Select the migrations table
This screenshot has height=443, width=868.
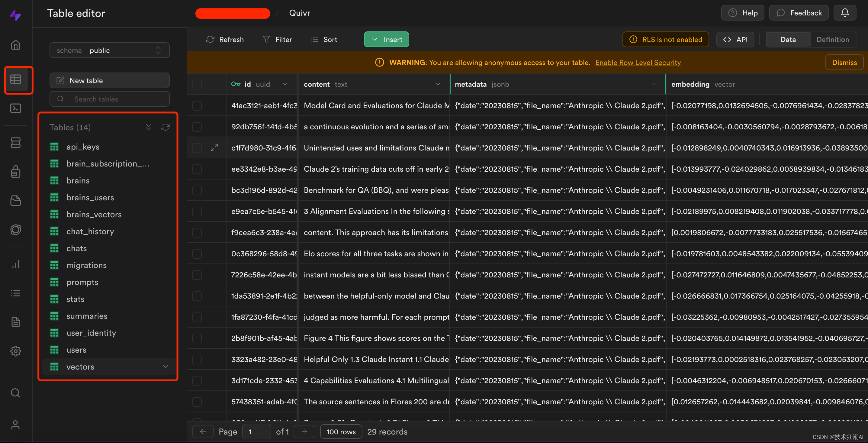coord(86,265)
